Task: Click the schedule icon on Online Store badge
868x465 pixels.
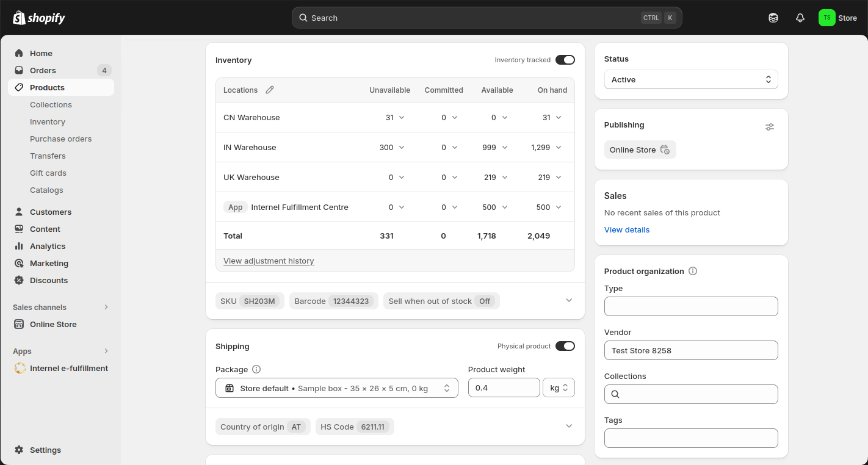Action: tap(665, 150)
